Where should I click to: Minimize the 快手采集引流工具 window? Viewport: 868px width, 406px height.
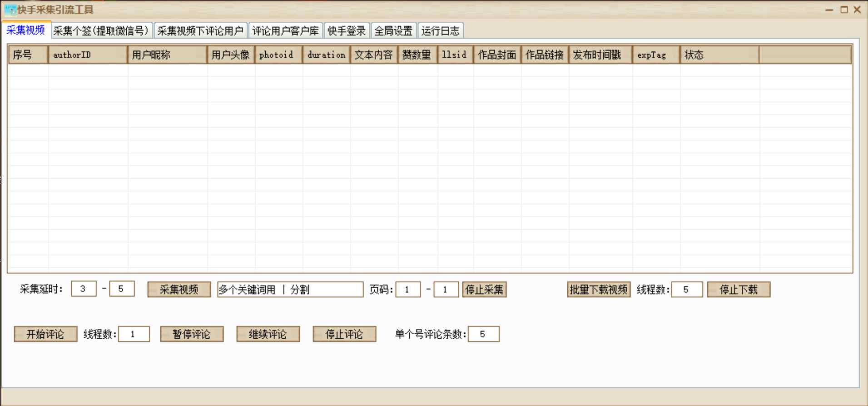click(x=829, y=10)
